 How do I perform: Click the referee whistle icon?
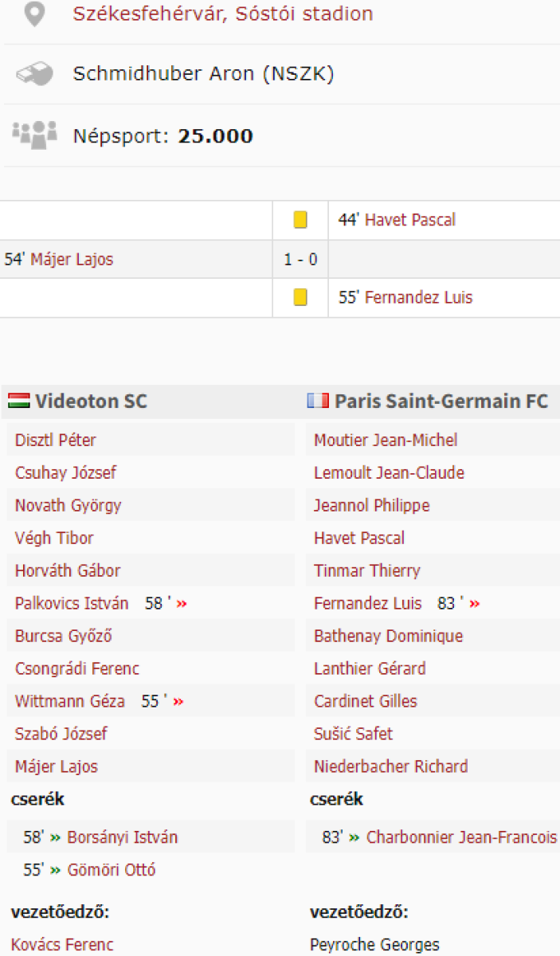34,75
